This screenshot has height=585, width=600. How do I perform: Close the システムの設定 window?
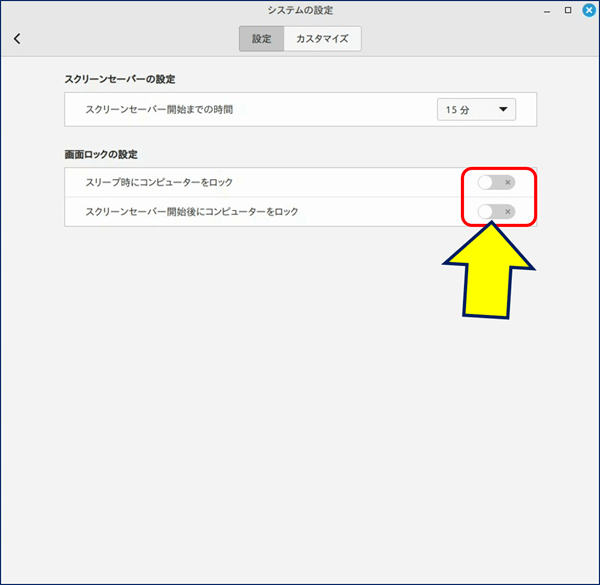[x=589, y=10]
